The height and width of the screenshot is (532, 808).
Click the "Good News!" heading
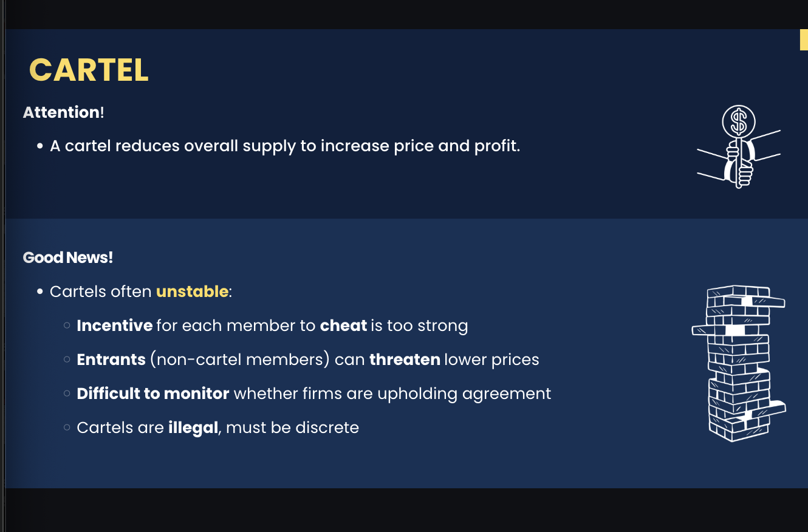click(68, 257)
